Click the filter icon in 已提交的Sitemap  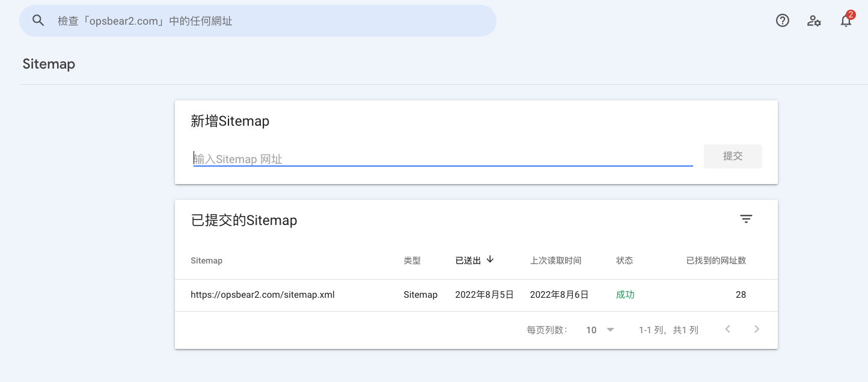click(x=746, y=219)
